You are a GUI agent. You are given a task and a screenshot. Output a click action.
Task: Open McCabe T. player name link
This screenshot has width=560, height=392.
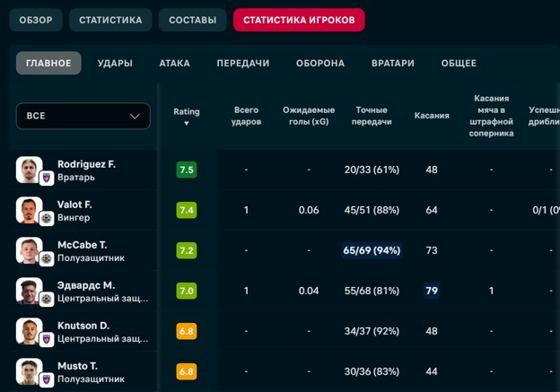(83, 245)
